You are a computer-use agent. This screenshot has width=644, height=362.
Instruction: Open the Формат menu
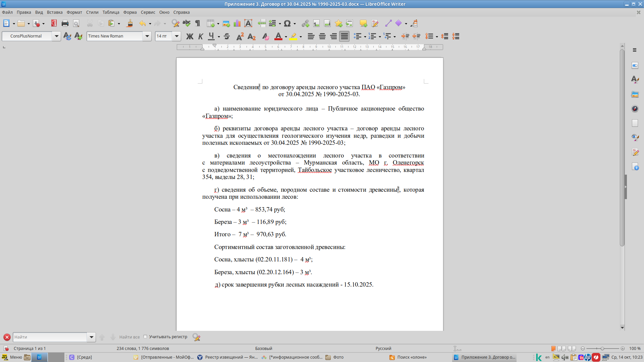point(74,12)
